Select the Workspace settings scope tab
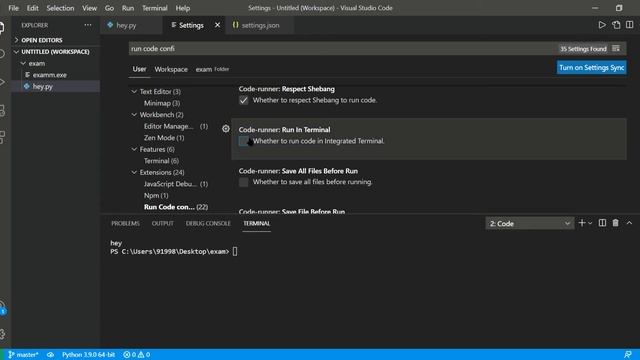This screenshot has width=640, height=360. point(171,69)
